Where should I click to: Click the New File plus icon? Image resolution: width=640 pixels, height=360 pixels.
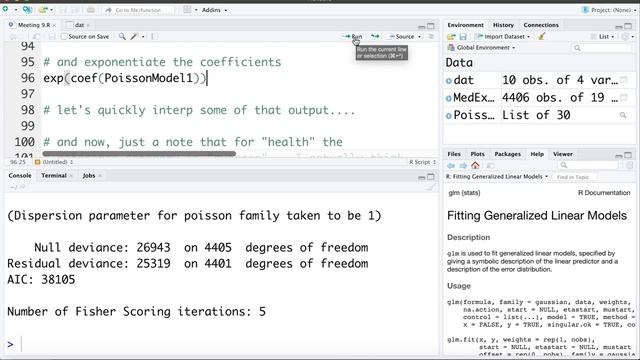pos(6,9)
